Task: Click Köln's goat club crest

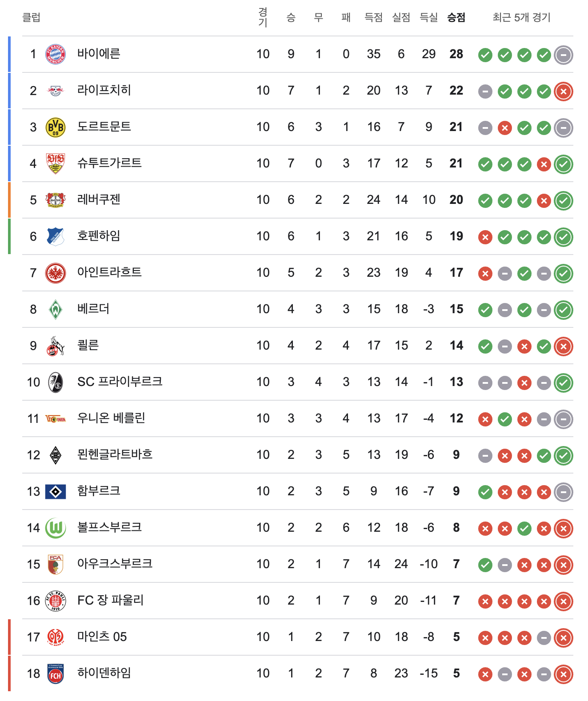Action: 56,346
